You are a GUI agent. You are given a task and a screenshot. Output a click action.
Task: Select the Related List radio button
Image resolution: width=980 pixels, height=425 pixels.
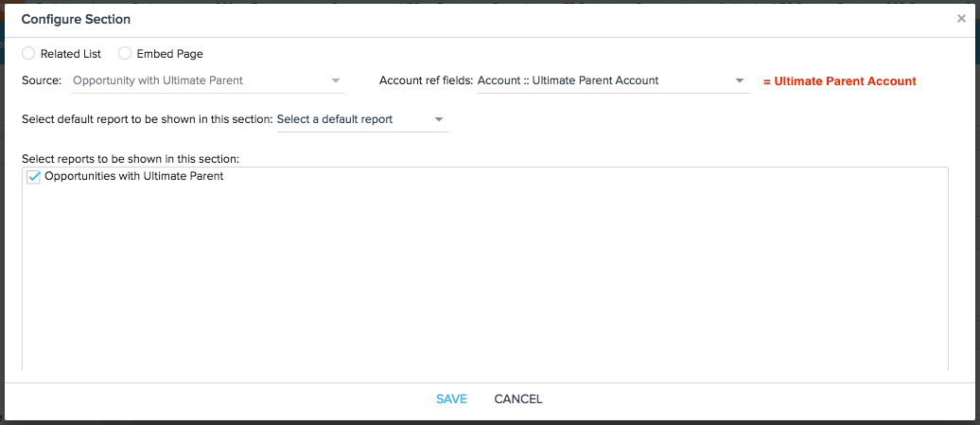[x=28, y=53]
